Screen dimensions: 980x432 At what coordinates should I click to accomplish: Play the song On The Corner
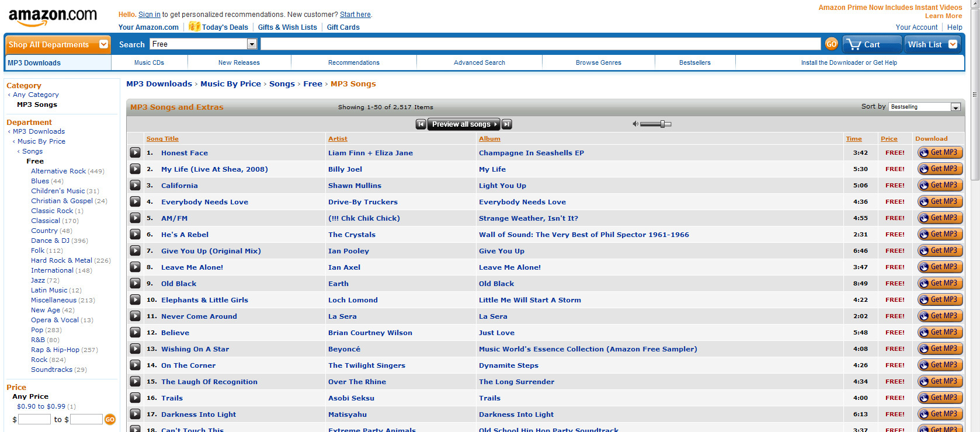point(135,365)
